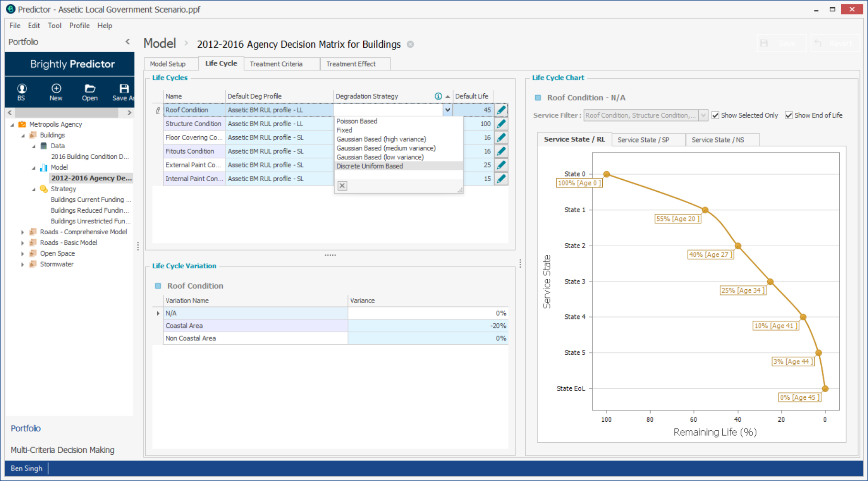Select Discrete Uniform Based strategy option
The width and height of the screenshot is (868, 481).
[x=369, y=166]
